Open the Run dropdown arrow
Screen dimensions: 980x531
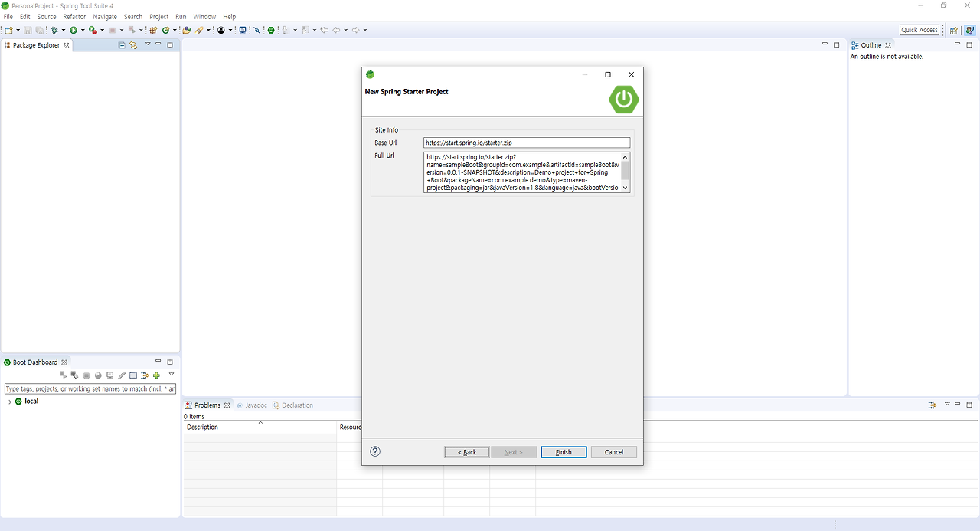[x=83, y=30]
